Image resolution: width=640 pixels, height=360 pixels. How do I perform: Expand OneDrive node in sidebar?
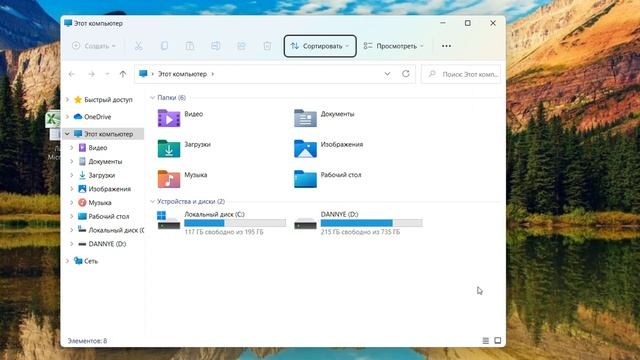point(67,117)
